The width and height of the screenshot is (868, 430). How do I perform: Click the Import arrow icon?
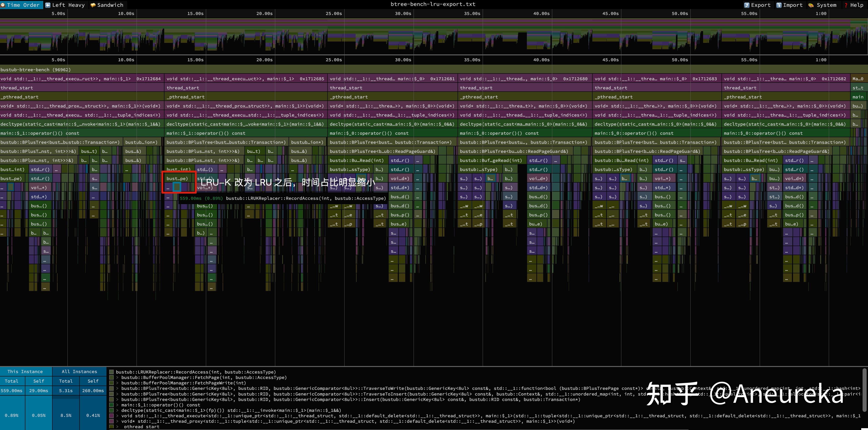(779, 5)
